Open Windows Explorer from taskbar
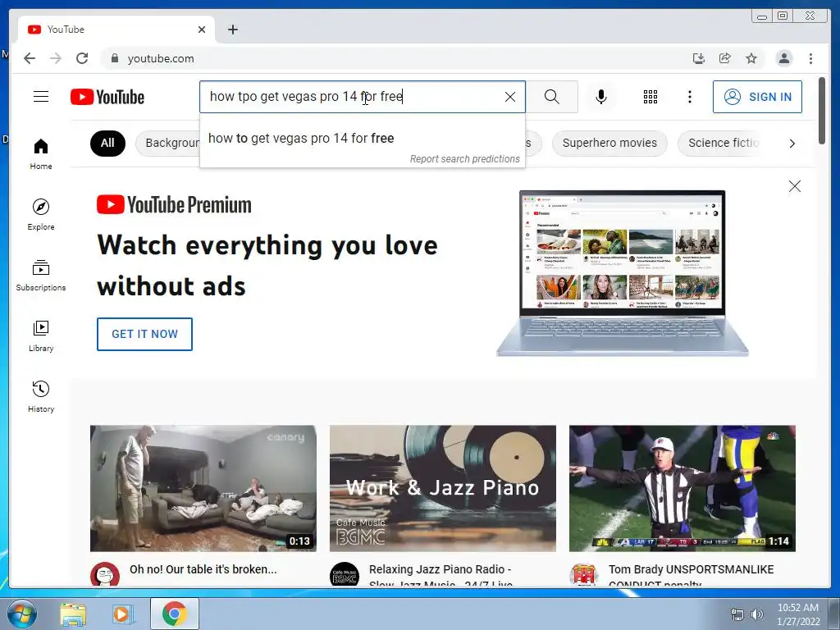 click(73, 614)
